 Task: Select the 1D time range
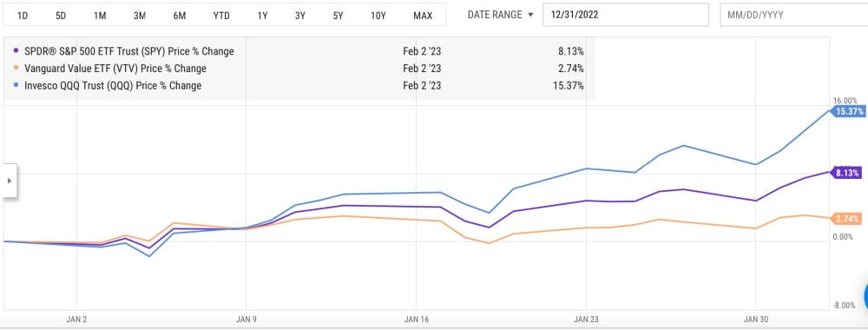[x=23, y=16]
